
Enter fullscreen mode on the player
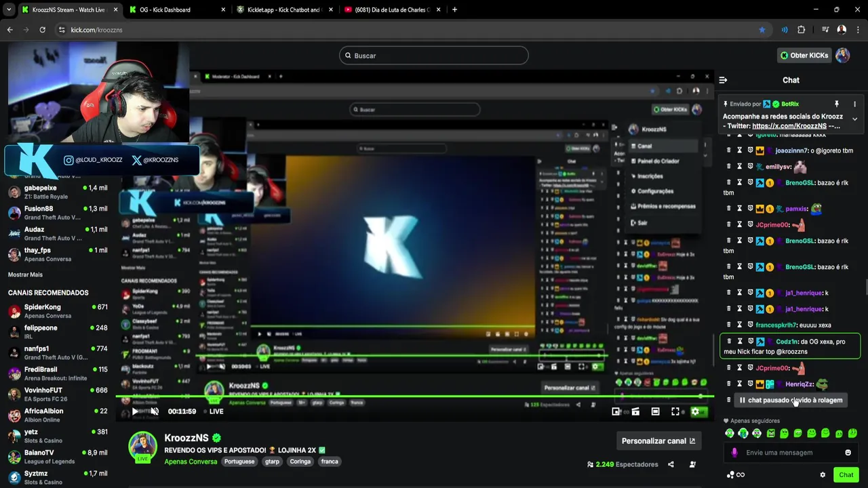point(675,411)
